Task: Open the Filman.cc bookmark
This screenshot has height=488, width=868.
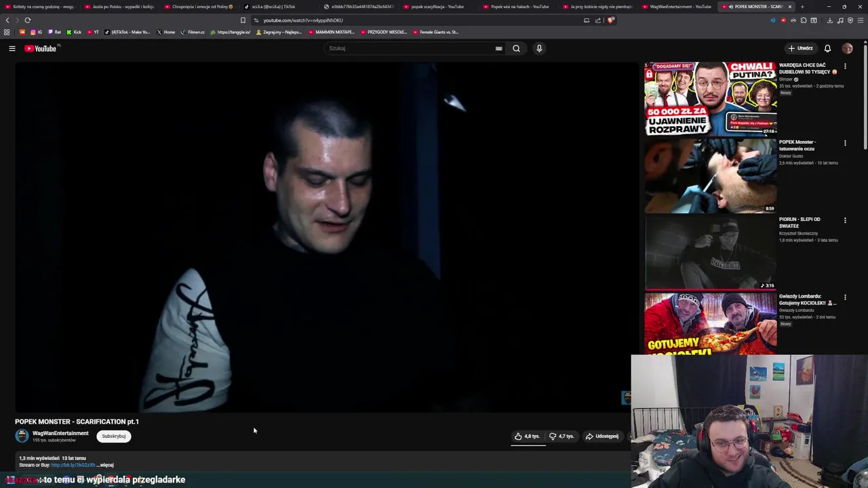Action: pyautogui.click(x=193, y=32)
